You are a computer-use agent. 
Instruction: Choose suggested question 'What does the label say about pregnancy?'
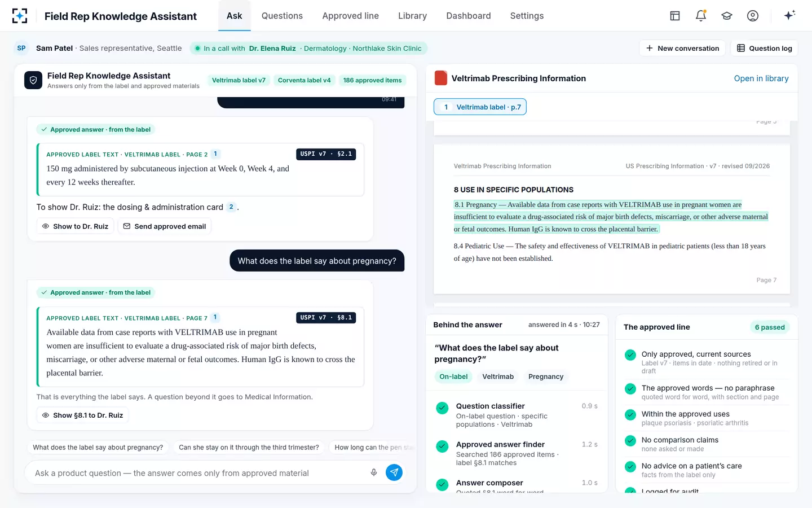98,448
